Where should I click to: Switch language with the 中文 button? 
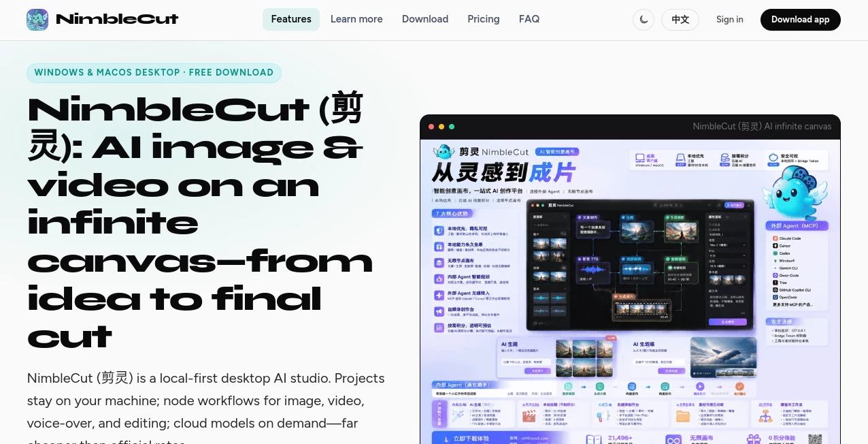680,20
